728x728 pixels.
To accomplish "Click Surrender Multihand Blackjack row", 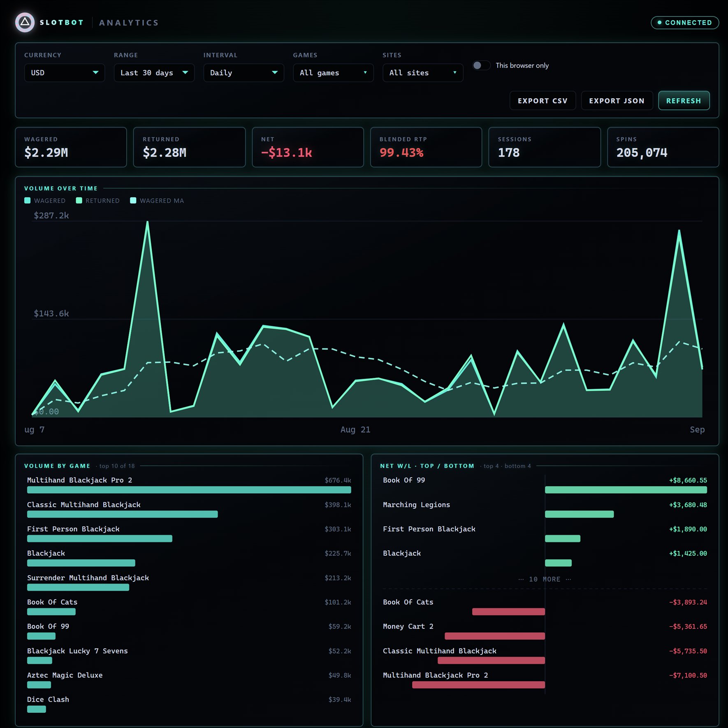I will pyautogui.click(x=189, y=582).
